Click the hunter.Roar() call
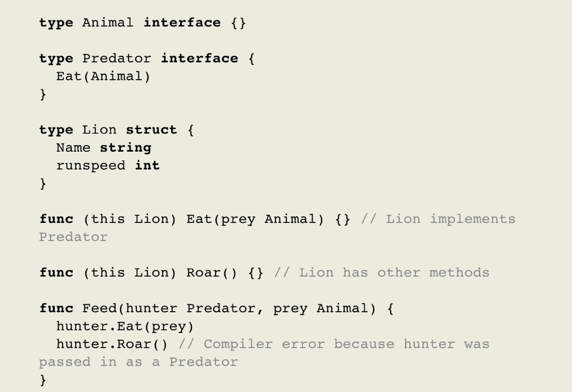 pos(111,344)
